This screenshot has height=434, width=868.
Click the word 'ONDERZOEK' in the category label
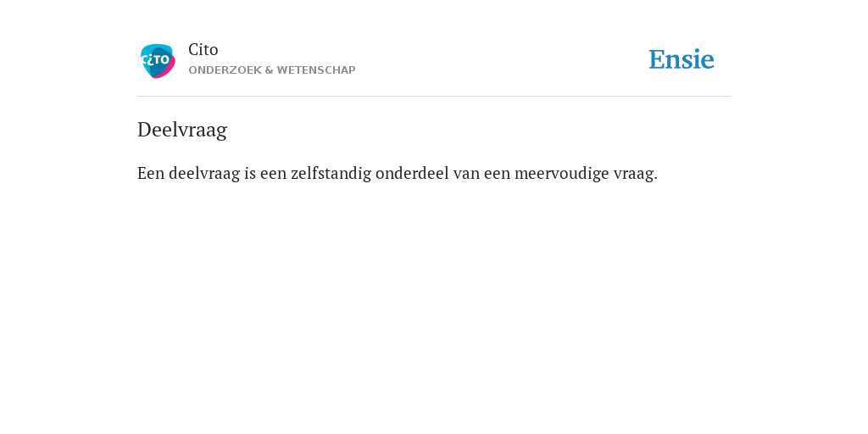(225, 70)
